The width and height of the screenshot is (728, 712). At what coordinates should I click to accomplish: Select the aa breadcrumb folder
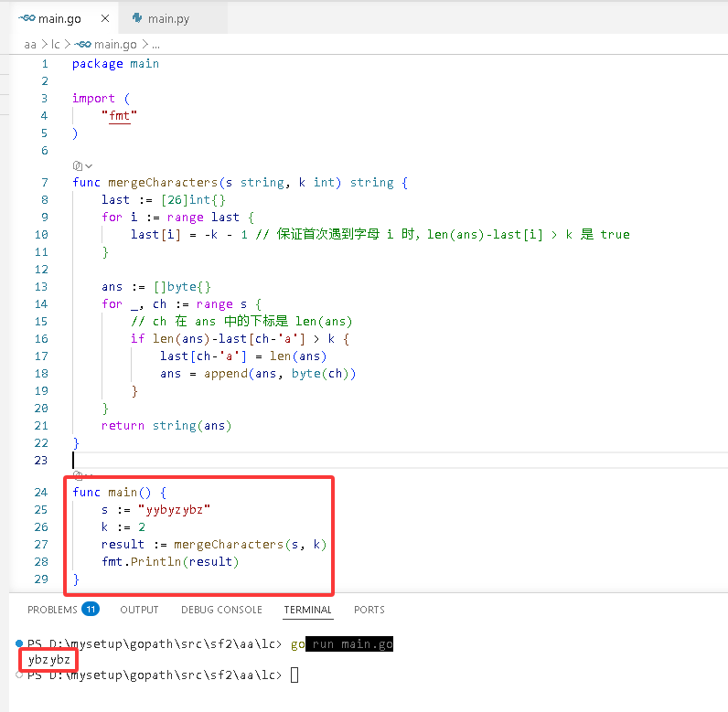click(30, 45)
